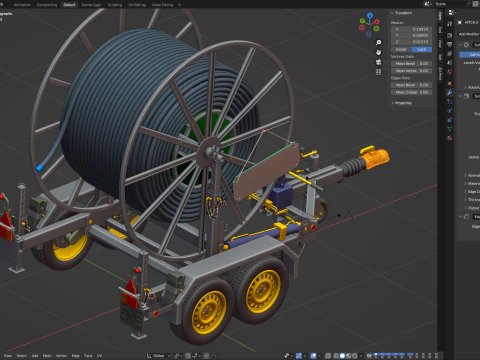Switch to material preview shading

348,356
